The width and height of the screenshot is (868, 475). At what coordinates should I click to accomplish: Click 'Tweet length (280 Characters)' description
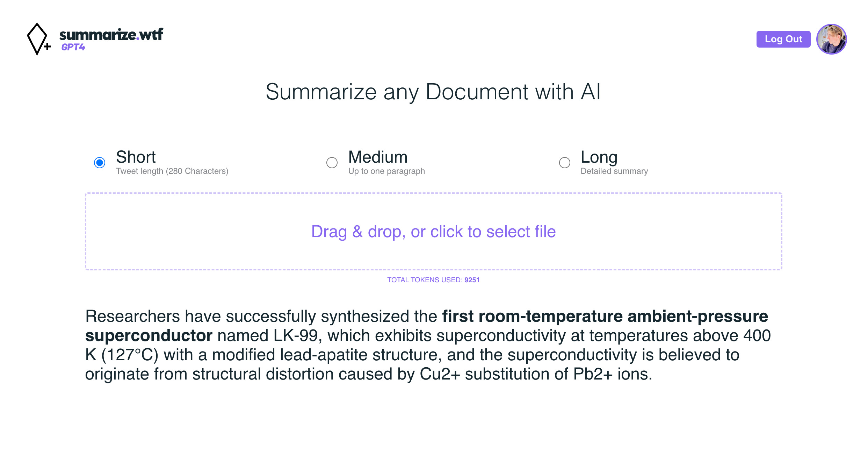[172, 171]
